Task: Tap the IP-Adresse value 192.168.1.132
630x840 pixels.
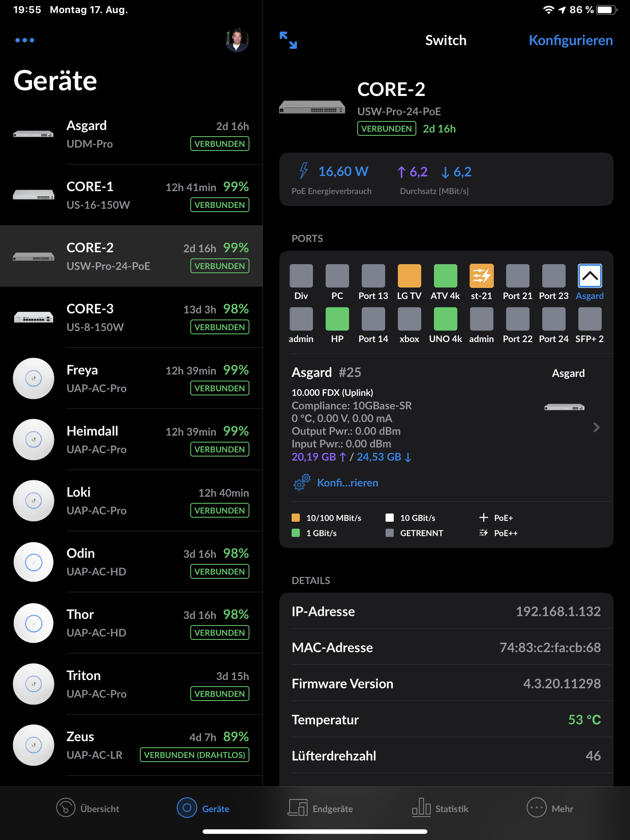Action: (x=558, y=611)
